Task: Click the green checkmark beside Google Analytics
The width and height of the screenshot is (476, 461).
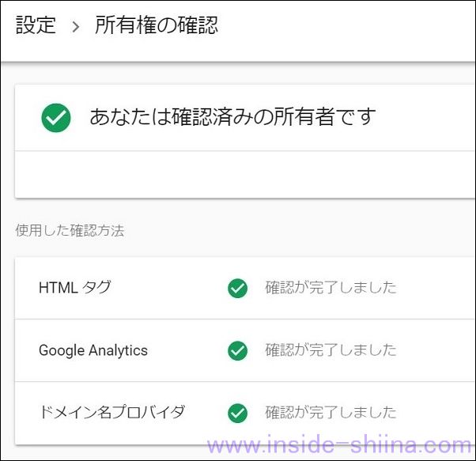Action: pyautogui.click(x=238, y=350)
